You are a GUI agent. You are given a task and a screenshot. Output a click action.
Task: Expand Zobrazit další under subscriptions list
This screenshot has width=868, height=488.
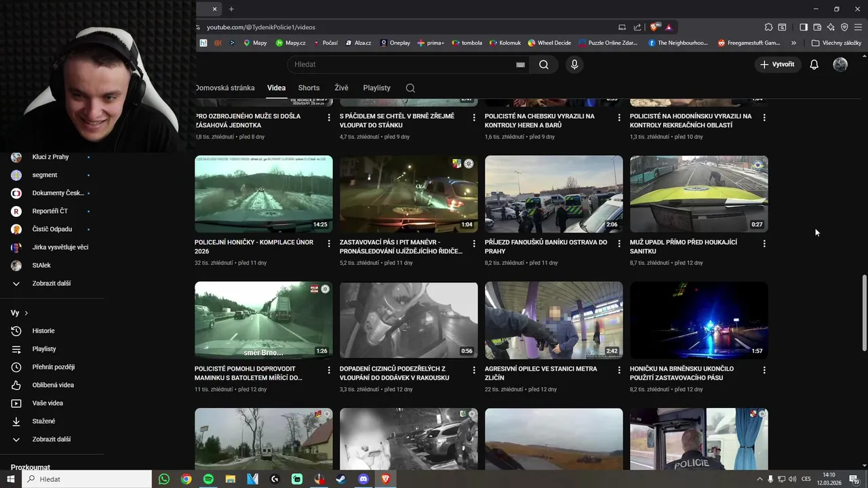tap(50, 283)
